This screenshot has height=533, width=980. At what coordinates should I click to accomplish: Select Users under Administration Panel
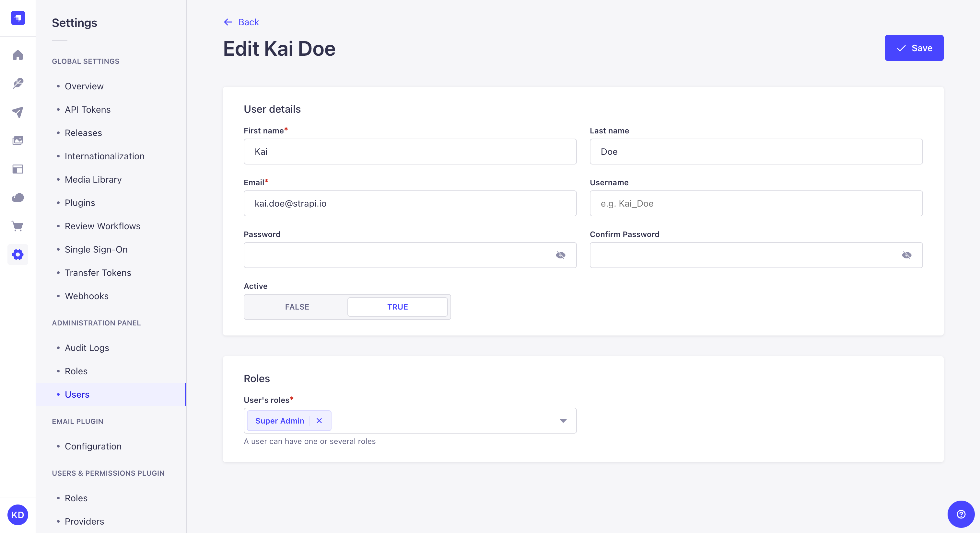(x=77, y=395)
